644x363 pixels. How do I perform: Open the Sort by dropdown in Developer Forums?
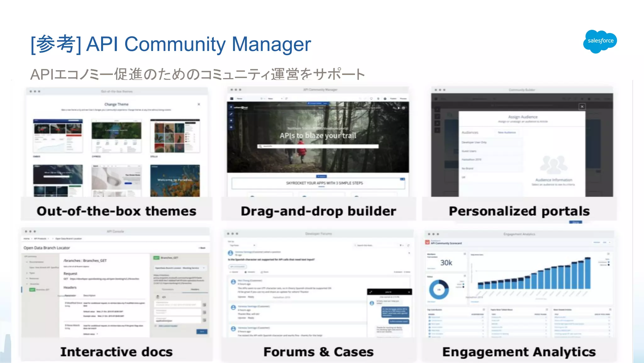coord(242,245)
